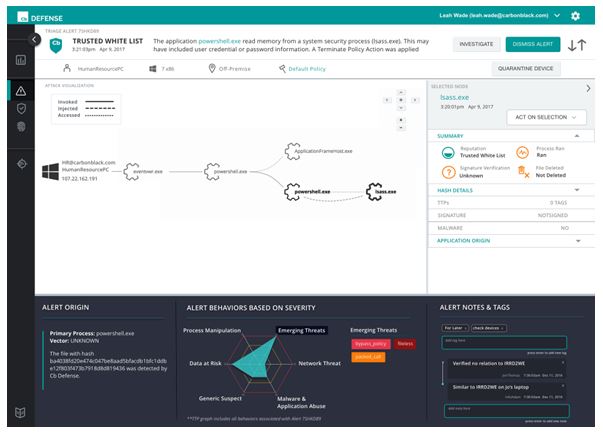
Task: Click the Windows icon beside 7 x86
Action: pyautogui.click(x=153, y=68)
